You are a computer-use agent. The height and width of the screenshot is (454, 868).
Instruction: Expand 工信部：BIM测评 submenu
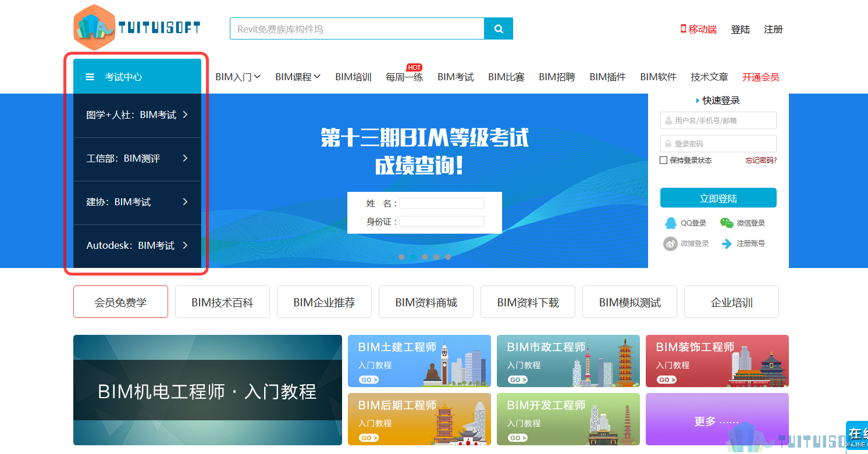[x=137, y=159]
